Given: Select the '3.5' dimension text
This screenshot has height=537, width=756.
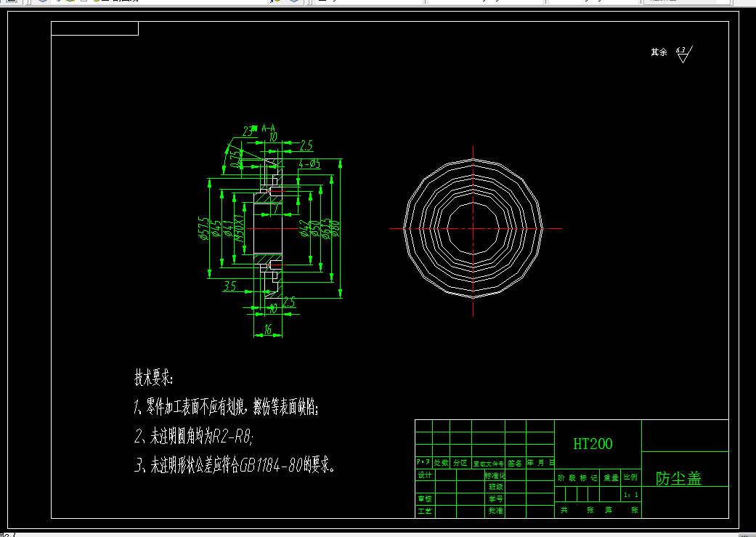Looking at the screenshot, I should [230, 286].
